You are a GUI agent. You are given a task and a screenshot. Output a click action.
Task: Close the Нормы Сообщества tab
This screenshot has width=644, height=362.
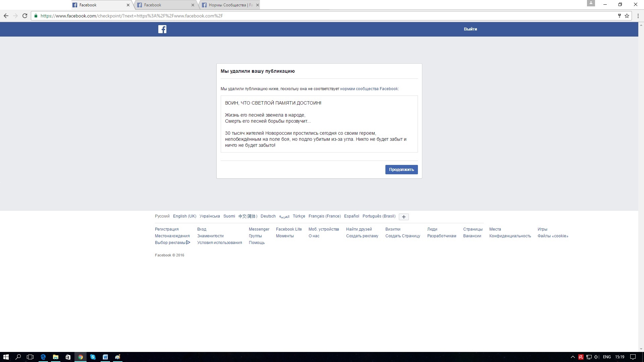pos(257,5)
